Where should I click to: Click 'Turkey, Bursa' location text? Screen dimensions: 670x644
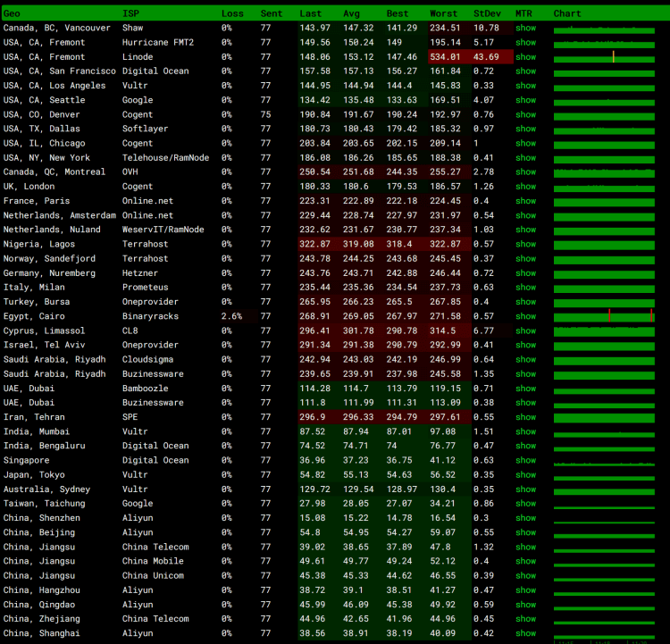[37, 302]
